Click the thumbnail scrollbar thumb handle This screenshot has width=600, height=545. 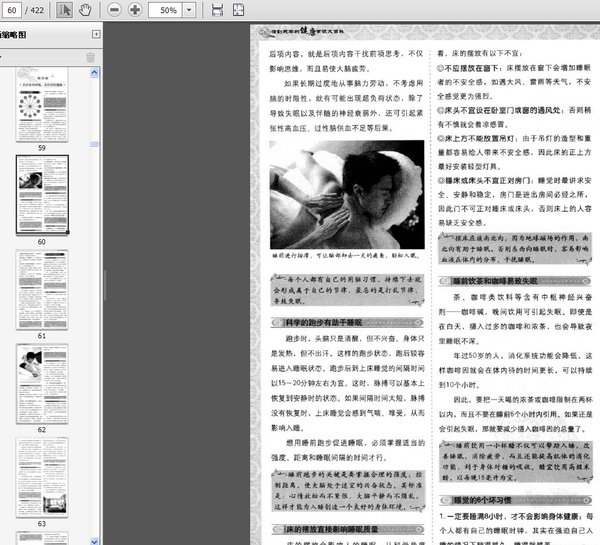coord(94,144)
